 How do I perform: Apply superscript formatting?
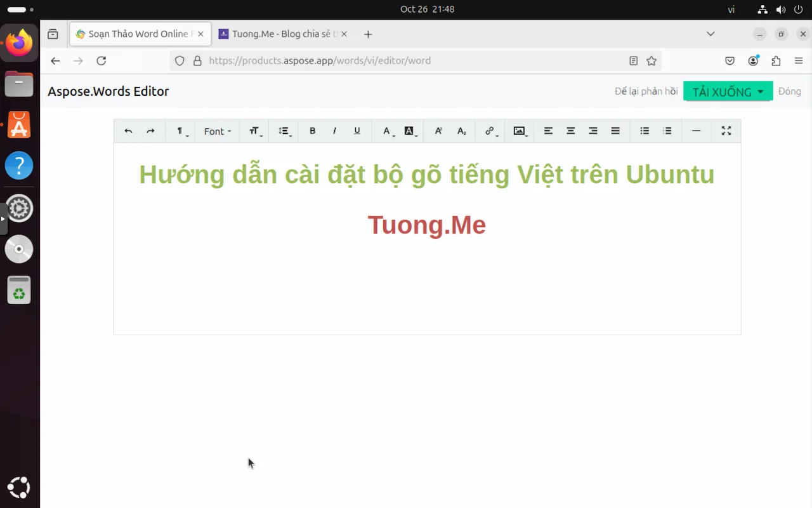[438, 131]
